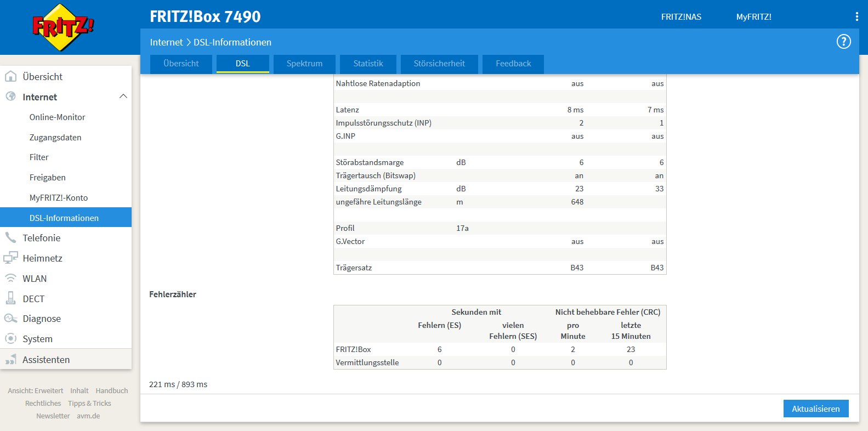Open the Handbuch footer link
Screen dimensions: 868x431
[112, 391]
